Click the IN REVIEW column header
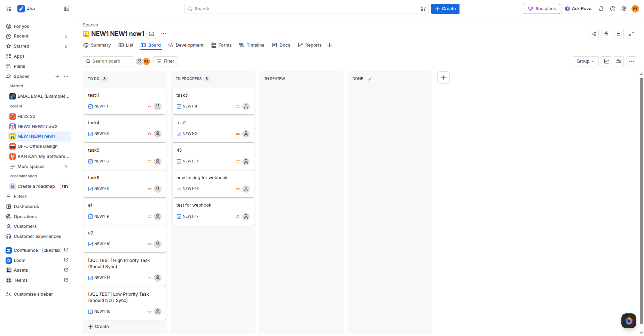The width and height of the screenshot is (644, 336). [x=275, y=79]
